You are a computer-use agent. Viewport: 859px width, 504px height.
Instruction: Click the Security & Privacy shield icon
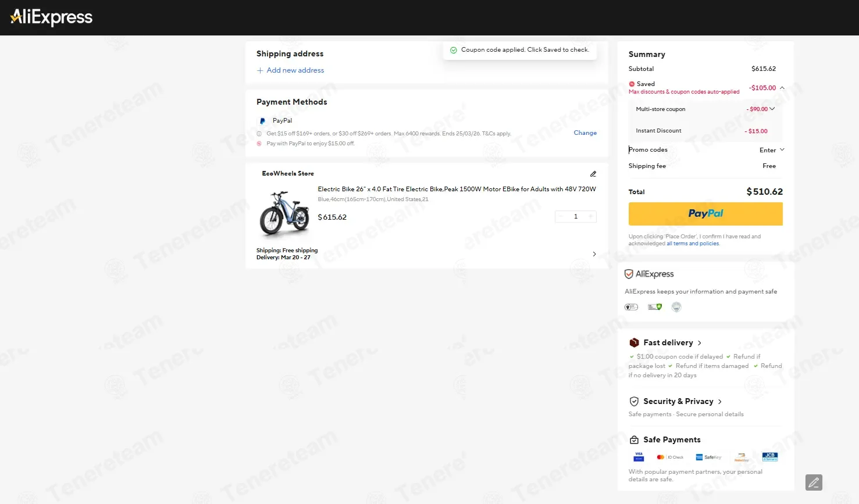634,402
